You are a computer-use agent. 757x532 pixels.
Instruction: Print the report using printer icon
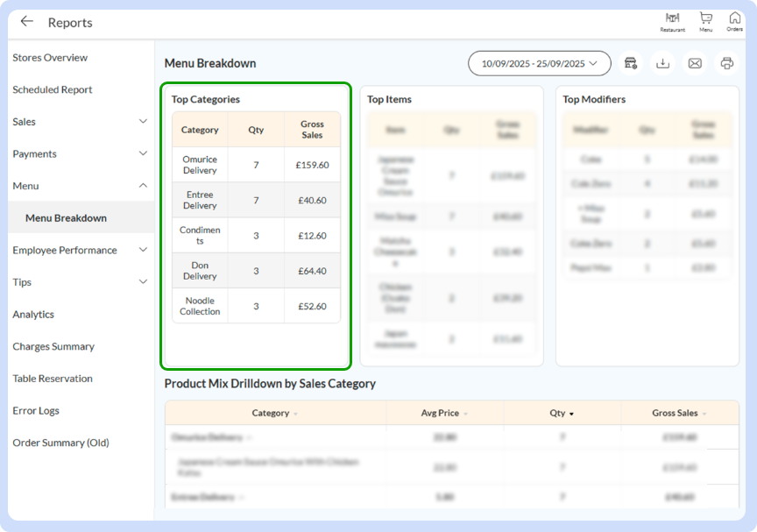pyautogui.click(x=726, y=63)
